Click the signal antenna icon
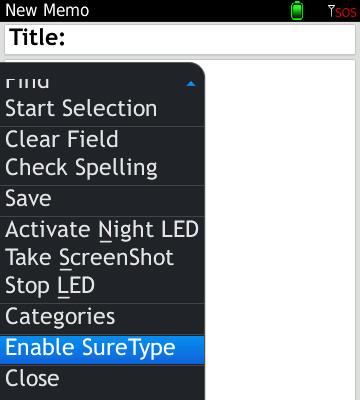Screen dimensions: 360x400 click(x=331, y=11)
